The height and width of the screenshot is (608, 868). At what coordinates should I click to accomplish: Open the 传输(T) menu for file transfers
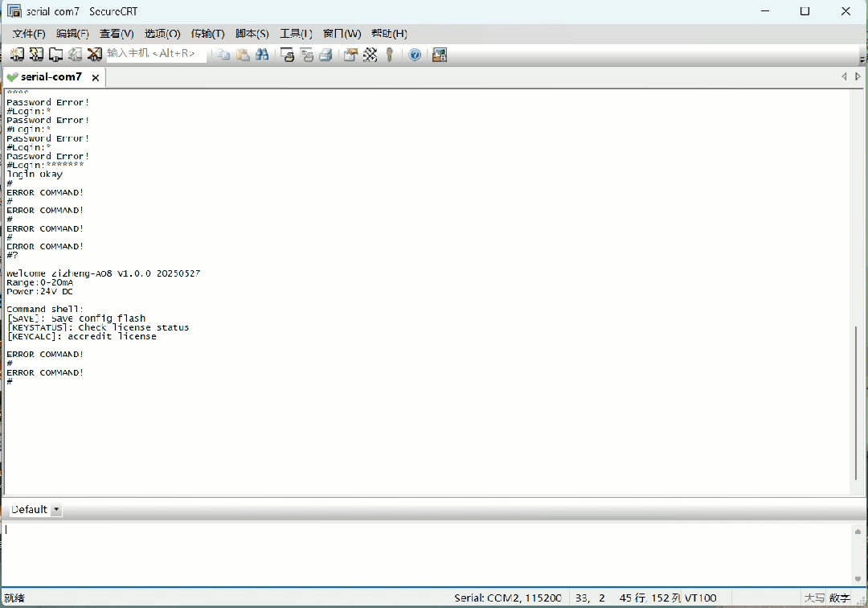tap(207, 34)
